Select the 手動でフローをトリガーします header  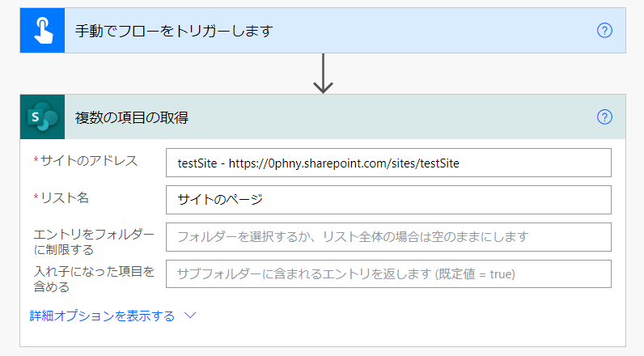tap(323, 31)
